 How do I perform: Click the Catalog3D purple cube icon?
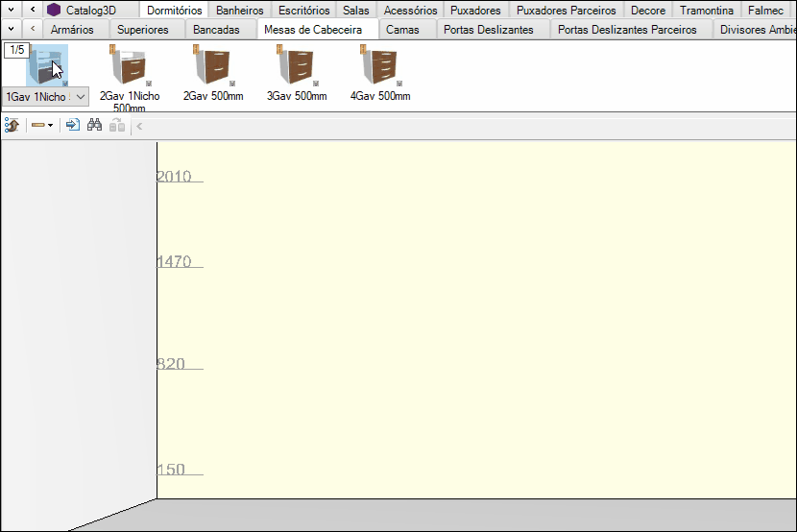pos(54,11)
